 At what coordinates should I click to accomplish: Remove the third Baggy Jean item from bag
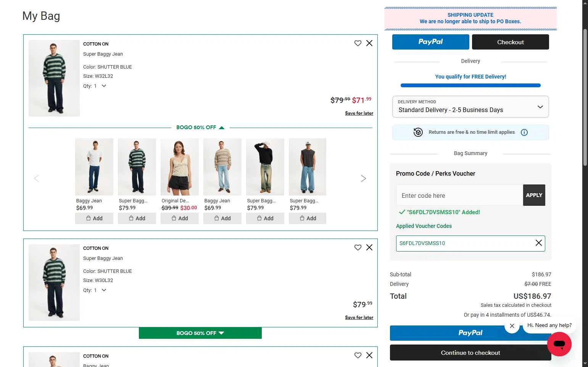[x=369, y=355]
